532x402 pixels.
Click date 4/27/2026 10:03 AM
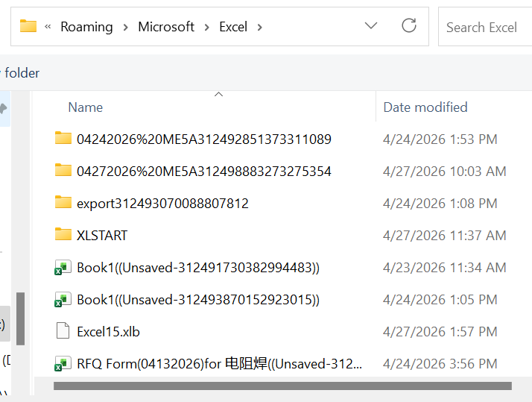(445, 172)
